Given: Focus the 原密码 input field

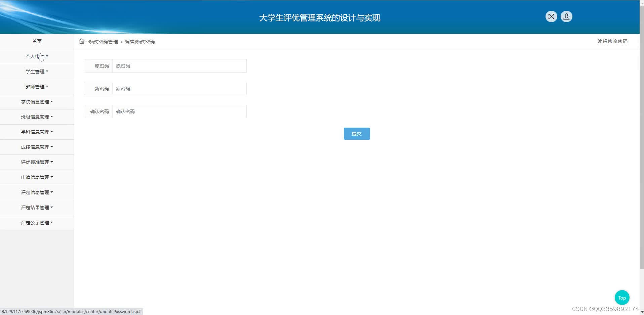Looking at the screenshot, I should [x=179, y=66].
